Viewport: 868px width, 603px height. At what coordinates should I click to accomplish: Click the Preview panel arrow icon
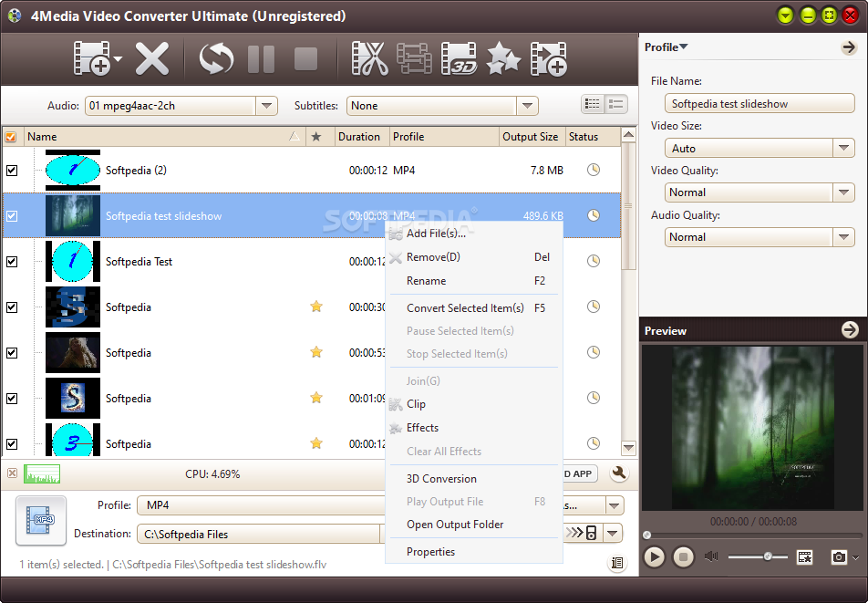849,330
